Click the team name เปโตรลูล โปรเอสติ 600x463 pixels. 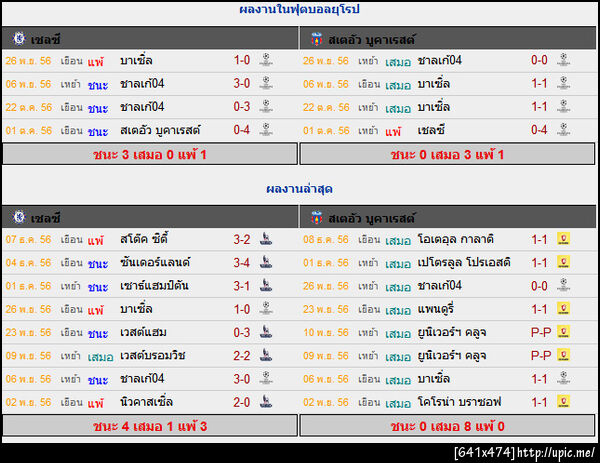464,262
